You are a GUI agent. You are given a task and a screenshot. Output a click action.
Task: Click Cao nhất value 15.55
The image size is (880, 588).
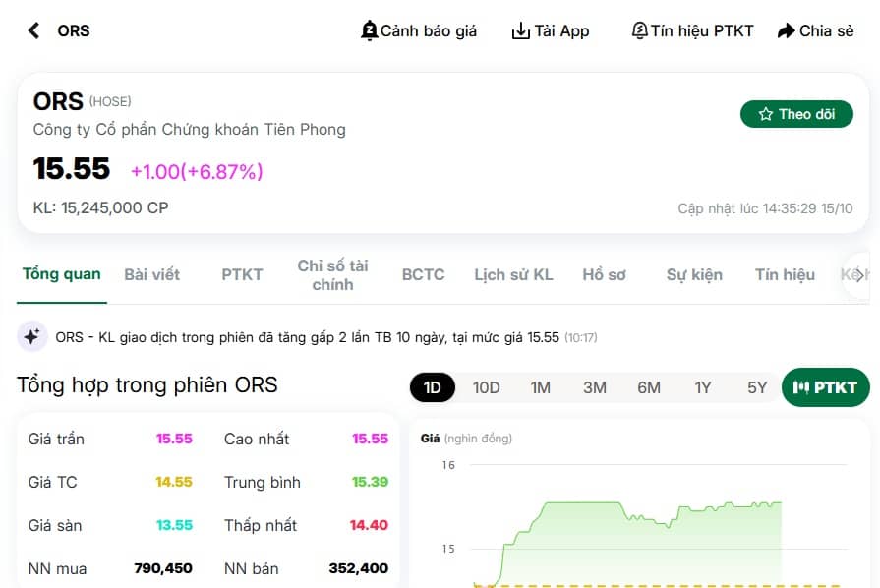click(370, 439)
